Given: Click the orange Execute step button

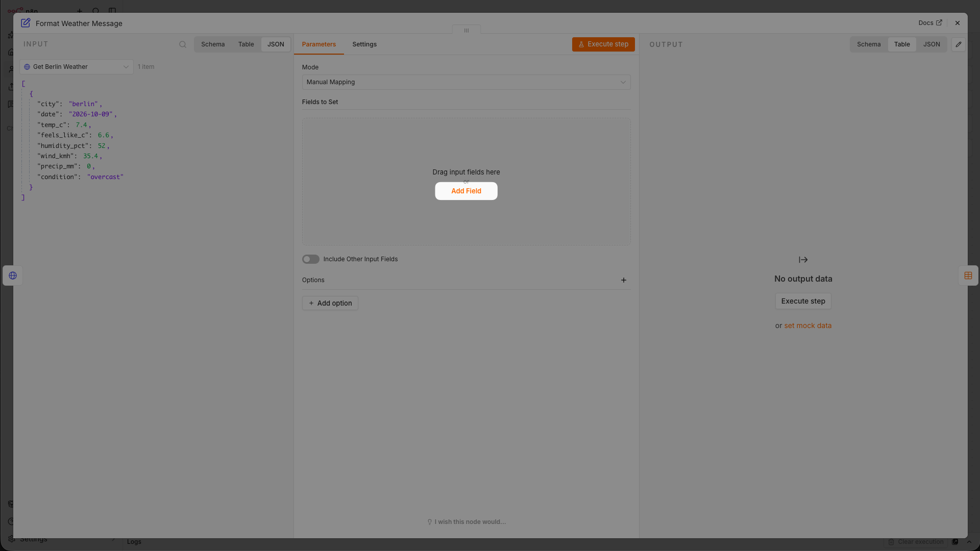Looking at the screenshot, I should click(x=603, y=44).
